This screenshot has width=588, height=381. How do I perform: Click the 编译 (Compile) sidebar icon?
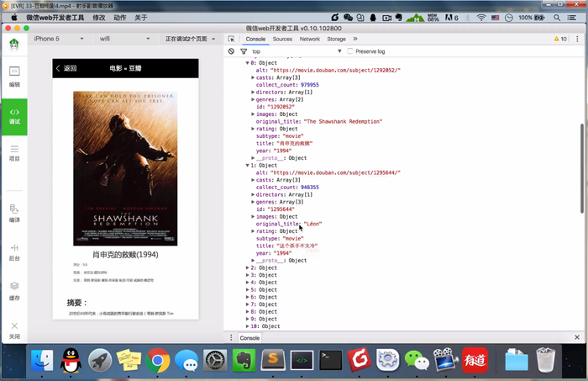(x=14, y=212)
